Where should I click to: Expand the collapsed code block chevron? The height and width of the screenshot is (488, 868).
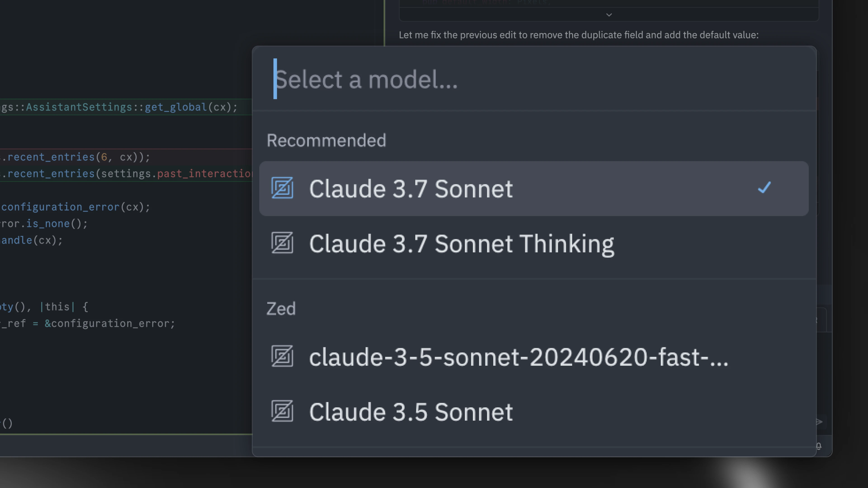[609, 15]
